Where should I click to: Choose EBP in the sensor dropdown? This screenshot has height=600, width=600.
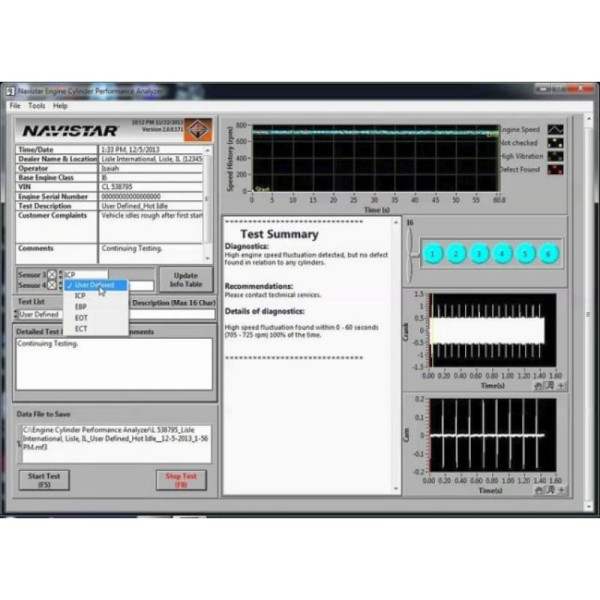[81, 307]
